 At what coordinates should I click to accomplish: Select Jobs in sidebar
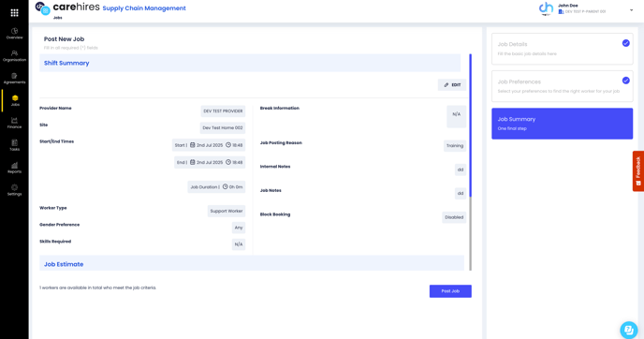coord(15,101)
